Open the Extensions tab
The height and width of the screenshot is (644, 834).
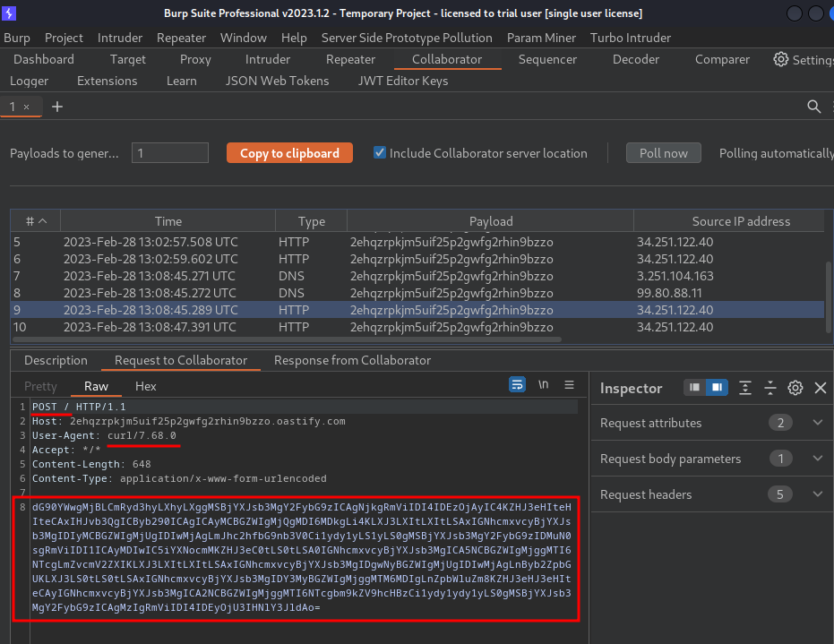tap(107, 81)
